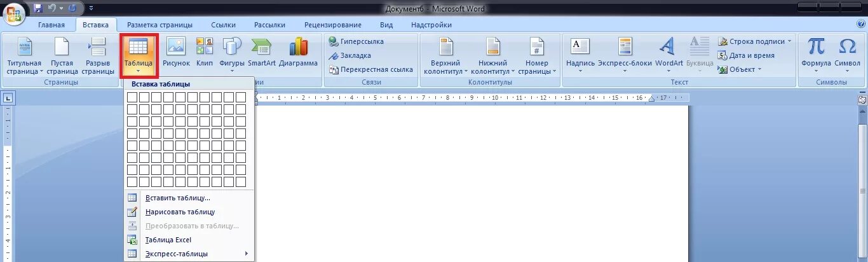Image resolution: width=868 pixels, height=262 pixels.
Task: Add a Закладка bookmark
Action: tap(350, 55)
